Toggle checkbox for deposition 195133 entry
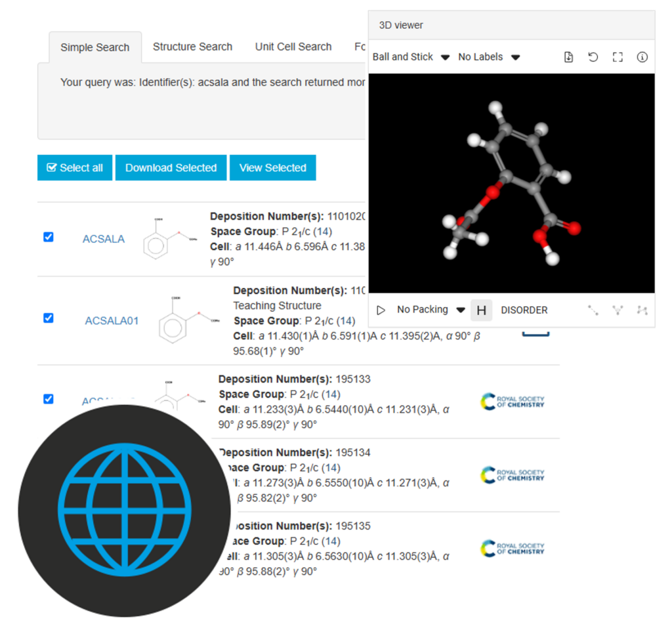 [49, 399]
